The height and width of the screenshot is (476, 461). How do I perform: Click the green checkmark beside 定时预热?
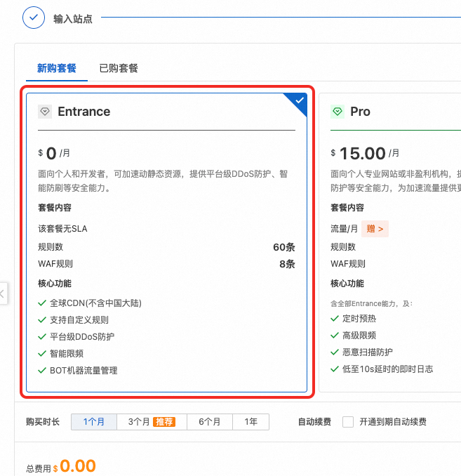point(335,319)
